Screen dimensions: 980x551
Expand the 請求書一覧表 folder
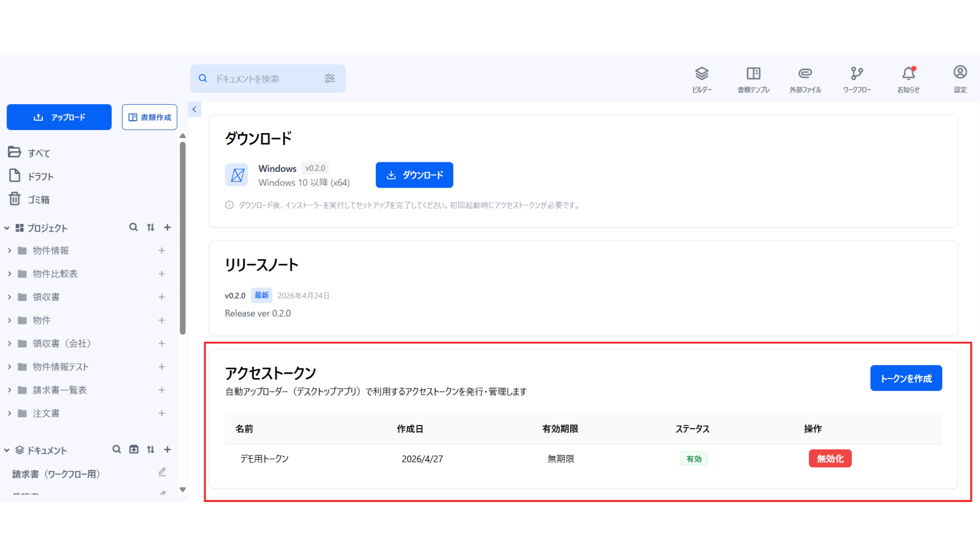[9, 390]
